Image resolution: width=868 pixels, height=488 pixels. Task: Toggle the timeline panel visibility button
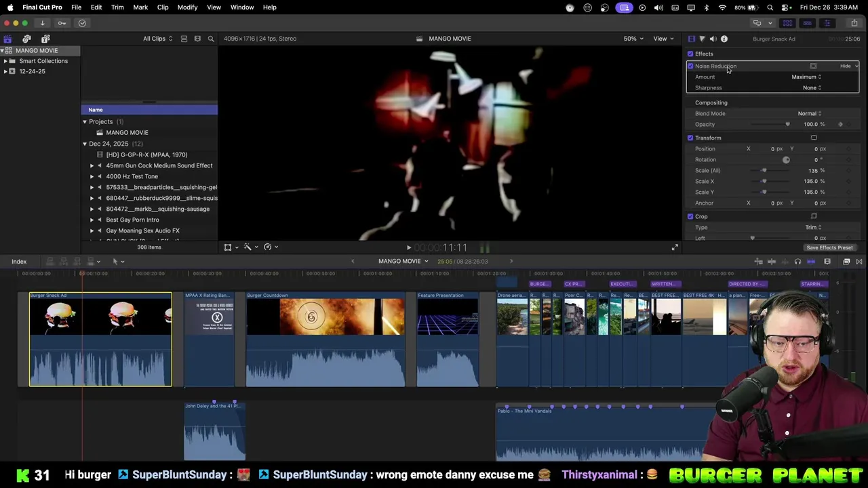807,23
